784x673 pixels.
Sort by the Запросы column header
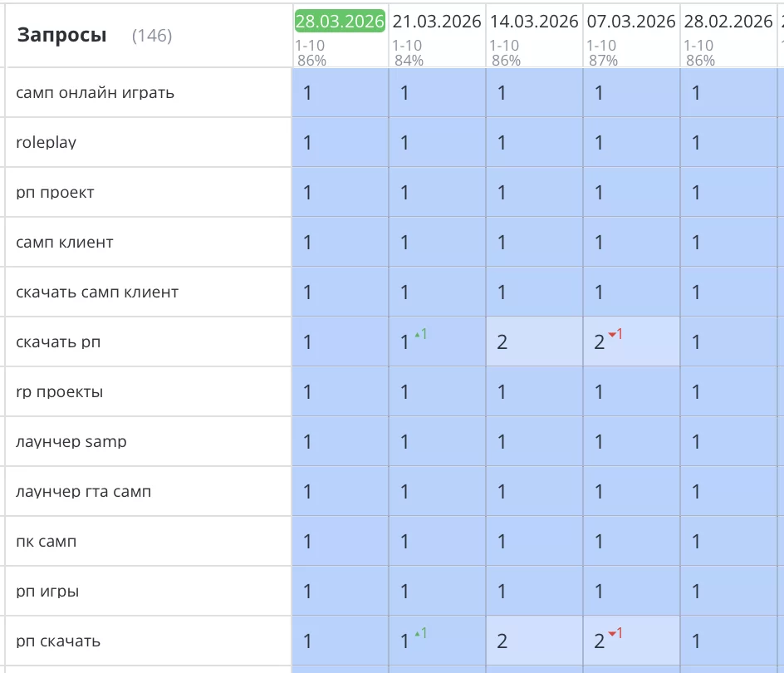click(x=62, y=35)
